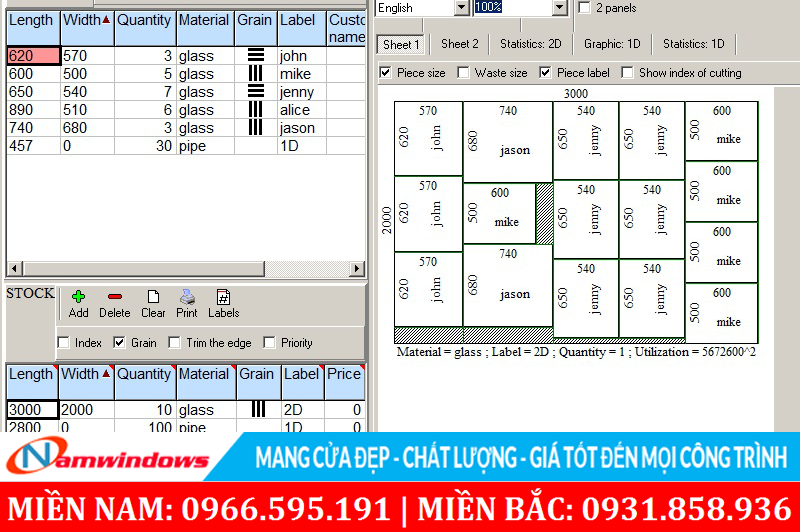Click the 680 width cell of jason row

(x=87, y=128)
